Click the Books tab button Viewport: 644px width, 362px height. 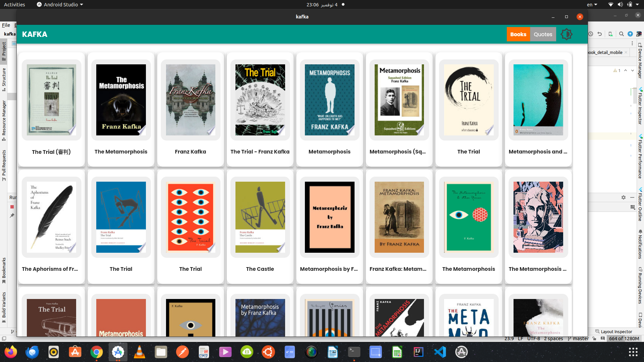click(x=518, y=35)
